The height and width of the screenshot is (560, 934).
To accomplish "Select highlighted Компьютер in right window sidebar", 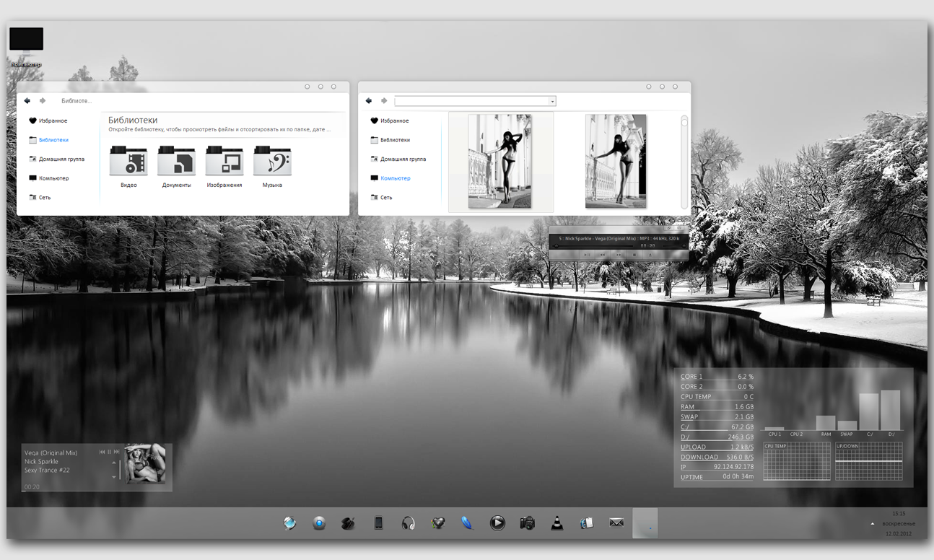I will (390, 178).
